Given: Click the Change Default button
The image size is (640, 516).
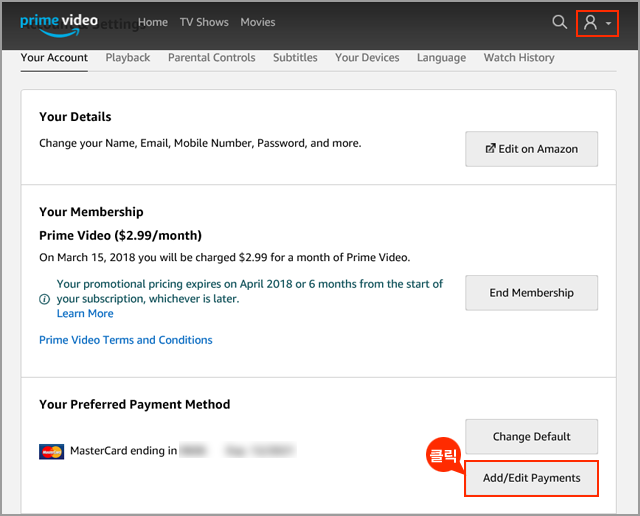Looking at the screenshot, I should click(x=531, y=436).
